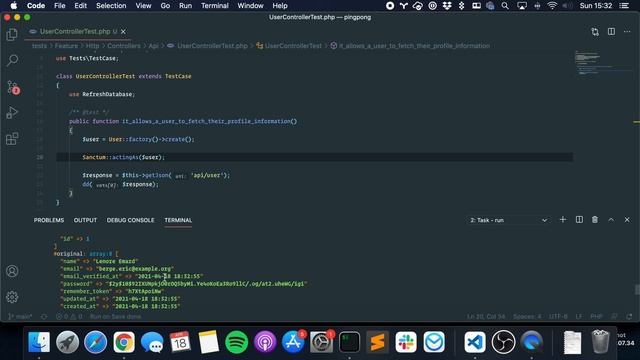The image size is (640, 360).
Task: Switch to the DEBUG CONSOLE panel tab
Action: coord(131,220)
